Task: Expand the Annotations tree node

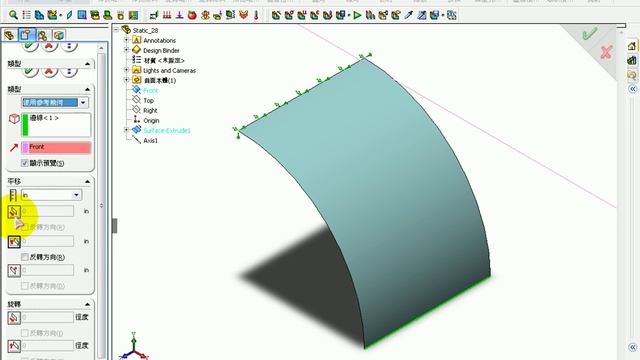Action: point(127,40)
